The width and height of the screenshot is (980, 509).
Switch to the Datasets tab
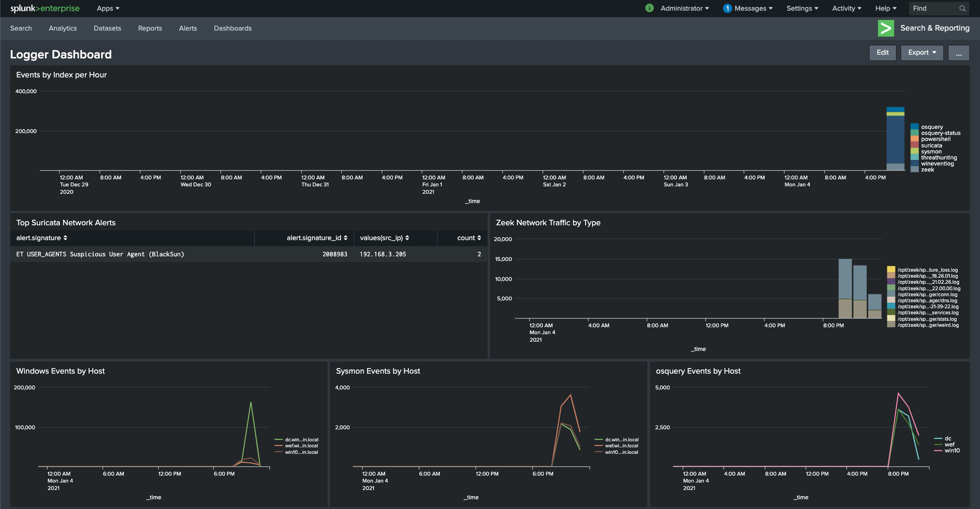point(107,28)
